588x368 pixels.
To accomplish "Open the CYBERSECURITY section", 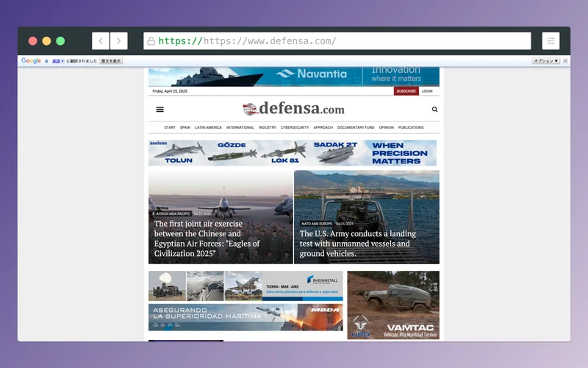I will click(295, 127).
